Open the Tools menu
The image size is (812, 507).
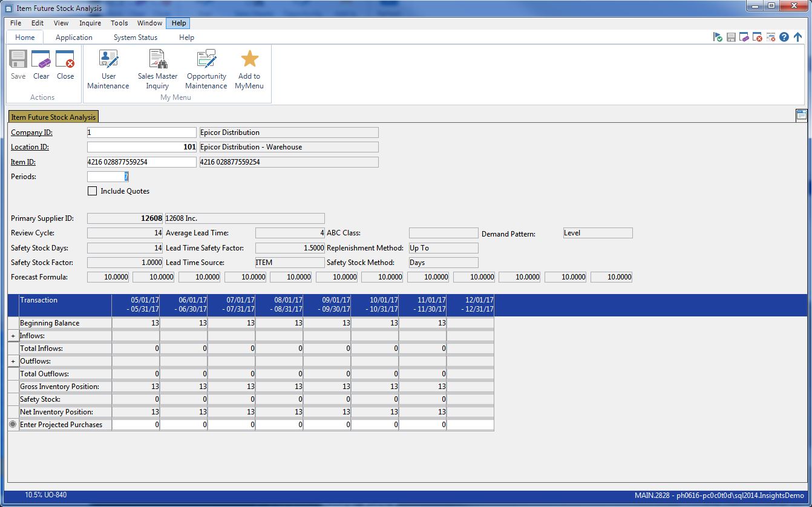119,23
